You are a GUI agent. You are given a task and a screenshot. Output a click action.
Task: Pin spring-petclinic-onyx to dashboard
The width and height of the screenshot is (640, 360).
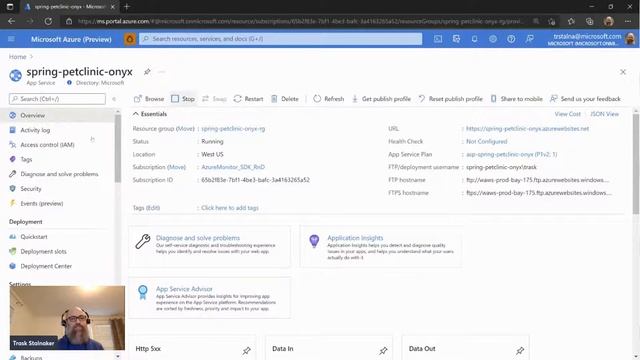tap(147, 72)
